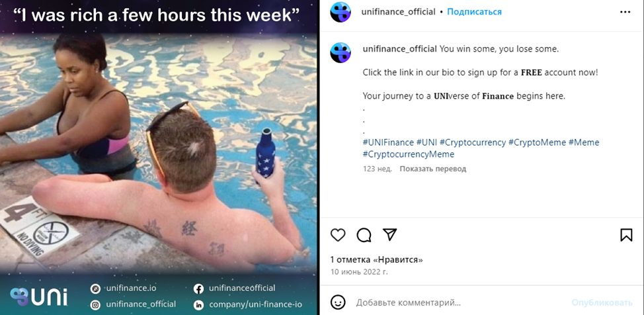Like the post with heart icon
The width and height of the screenshot is (644, 315).
coord(338,235)
